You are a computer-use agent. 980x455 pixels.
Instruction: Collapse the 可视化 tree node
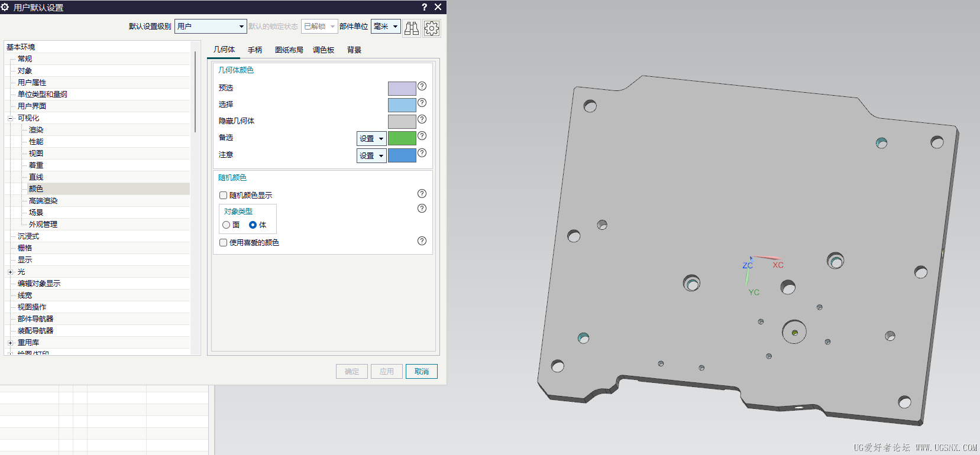[10, 118]
